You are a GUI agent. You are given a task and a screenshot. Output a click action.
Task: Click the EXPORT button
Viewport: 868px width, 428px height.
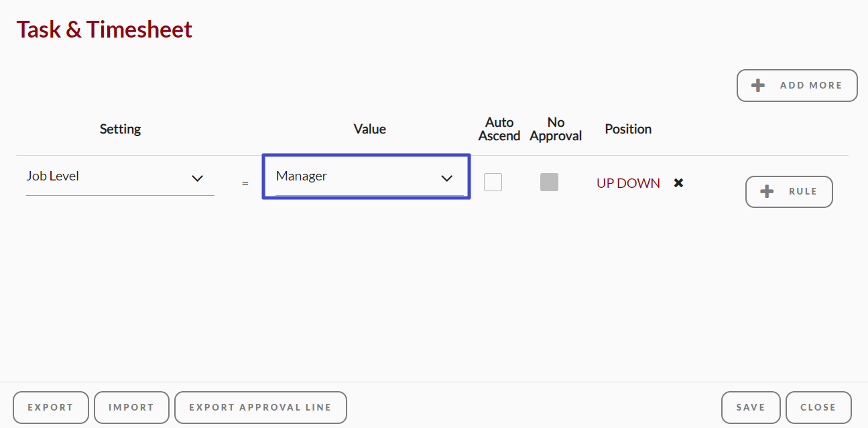51,407
